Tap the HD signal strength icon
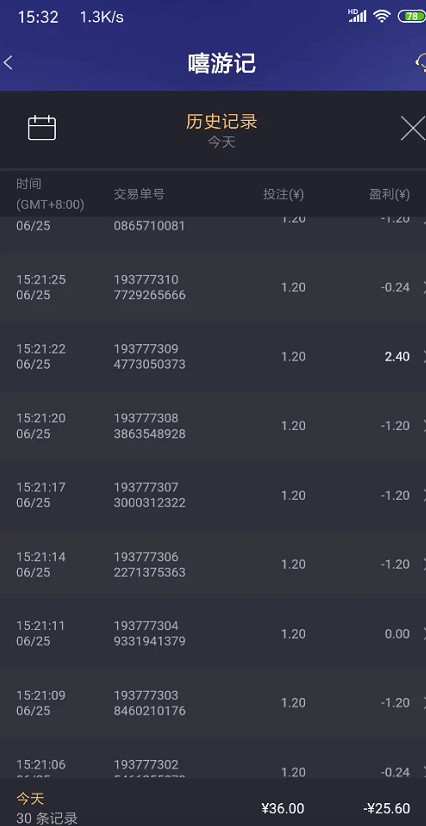Viewport: 426px width, 826px height. pyautogui.click(x=357, y=16)
